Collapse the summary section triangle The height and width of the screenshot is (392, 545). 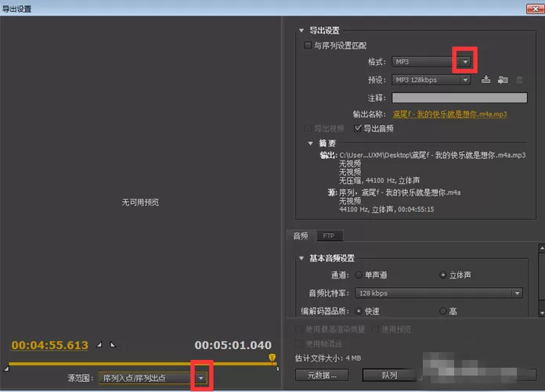tap(310, 143)
